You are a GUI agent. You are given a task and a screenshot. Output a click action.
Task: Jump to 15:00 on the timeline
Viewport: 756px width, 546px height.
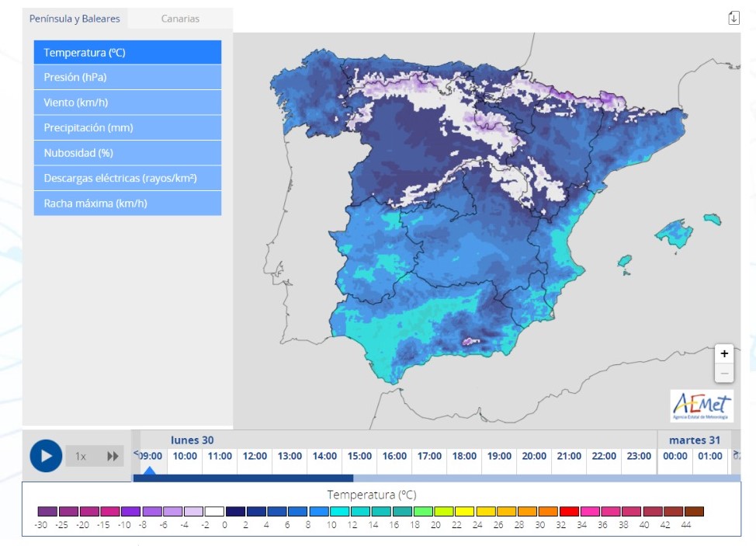[x=359, y=457]
